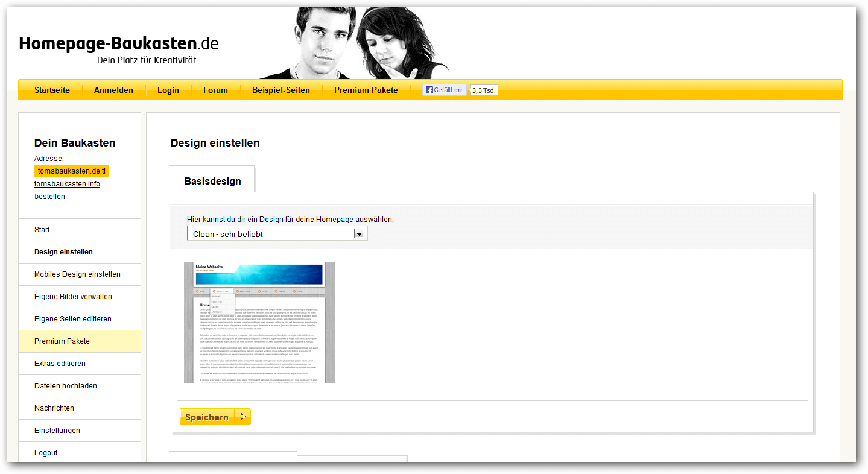Click the Clean design preview thumbnail
868x474 pixels.
click(x=259, y=323)
